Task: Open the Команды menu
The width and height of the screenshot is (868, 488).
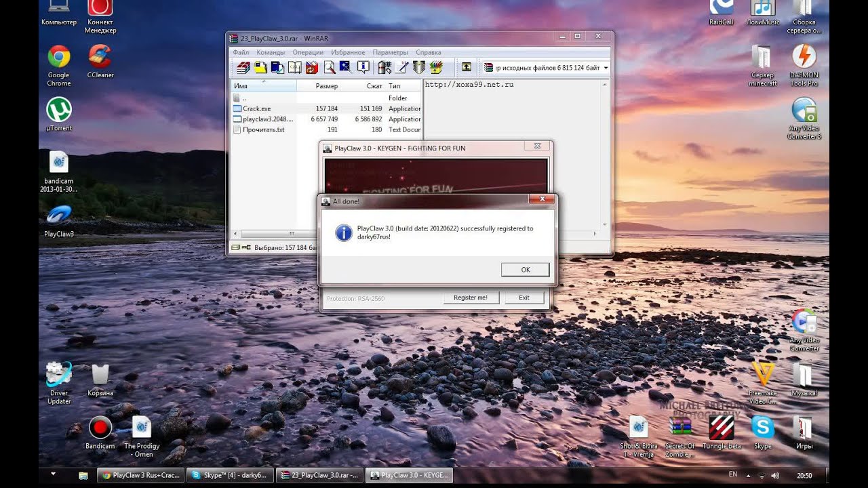Action: coord(271,52)
